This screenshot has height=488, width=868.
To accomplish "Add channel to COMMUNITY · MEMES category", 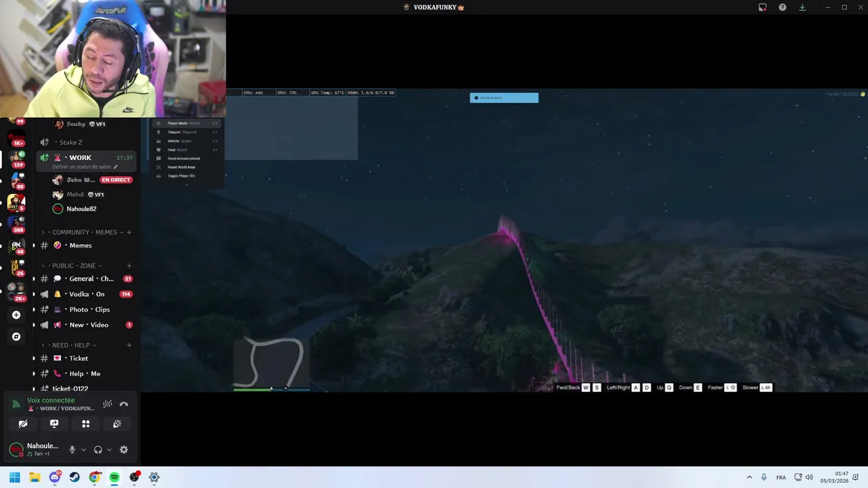I will 129,232.
